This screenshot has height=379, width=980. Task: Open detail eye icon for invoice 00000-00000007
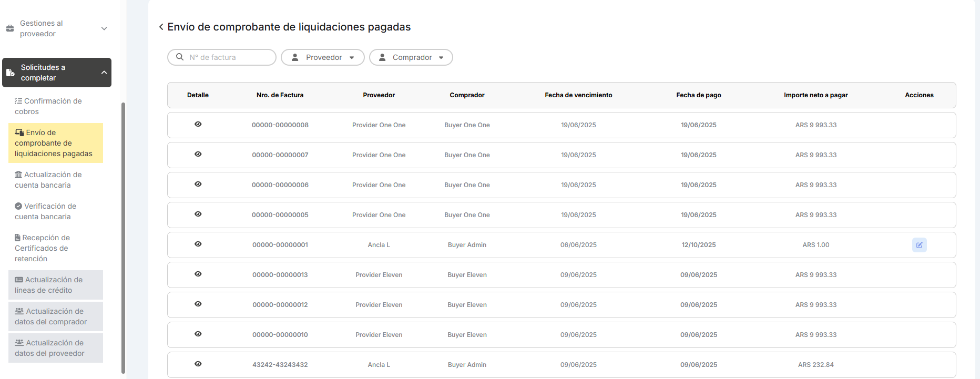198,155
